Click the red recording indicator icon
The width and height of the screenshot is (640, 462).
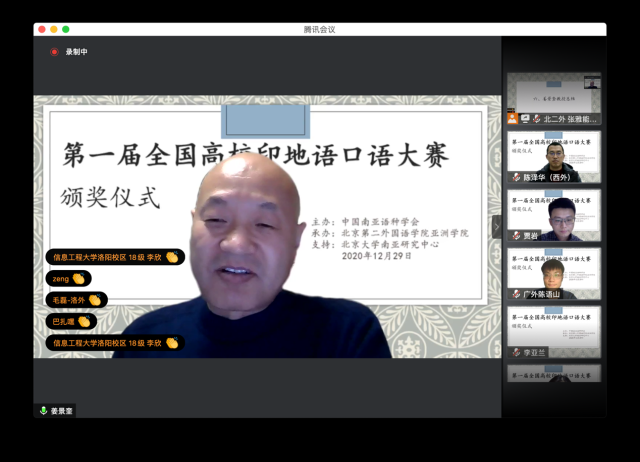[54, 52]
